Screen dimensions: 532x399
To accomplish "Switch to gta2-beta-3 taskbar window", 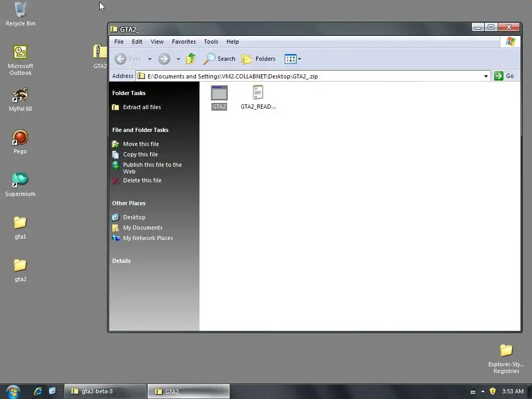I will (x=105, y=391).
